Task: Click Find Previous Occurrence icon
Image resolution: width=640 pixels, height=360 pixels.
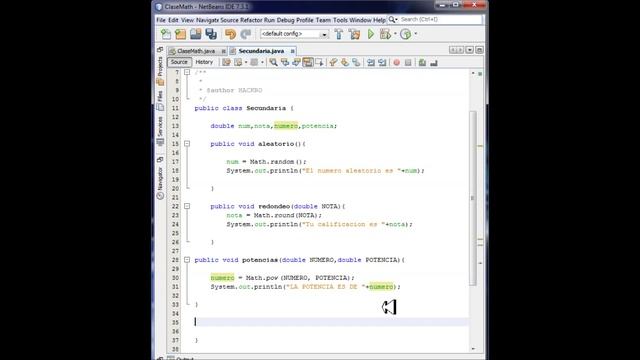Action: click(284, 62)
